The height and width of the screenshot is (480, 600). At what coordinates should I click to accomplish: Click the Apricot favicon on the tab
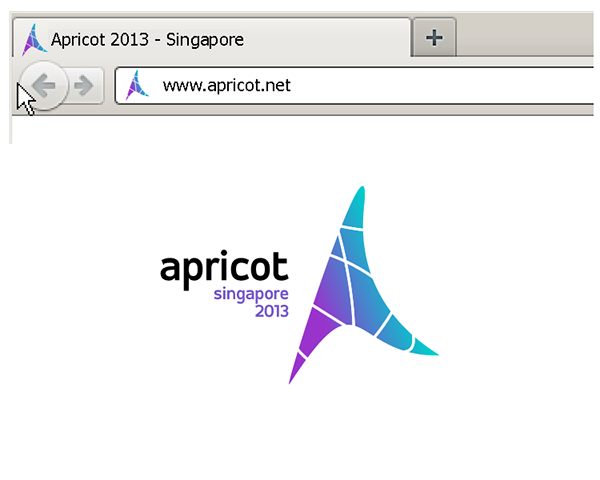pos(34,40)
